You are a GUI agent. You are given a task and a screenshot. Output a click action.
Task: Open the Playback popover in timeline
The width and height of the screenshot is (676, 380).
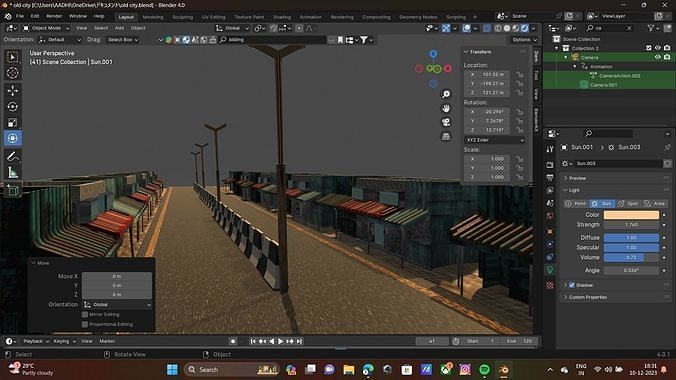(36, 341)
